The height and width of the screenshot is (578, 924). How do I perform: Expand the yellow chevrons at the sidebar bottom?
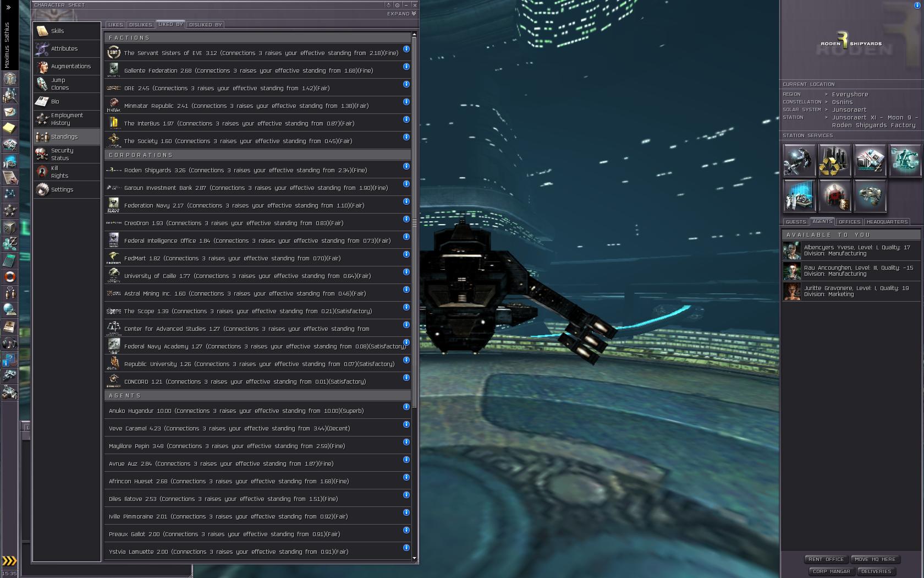(9, 561)
